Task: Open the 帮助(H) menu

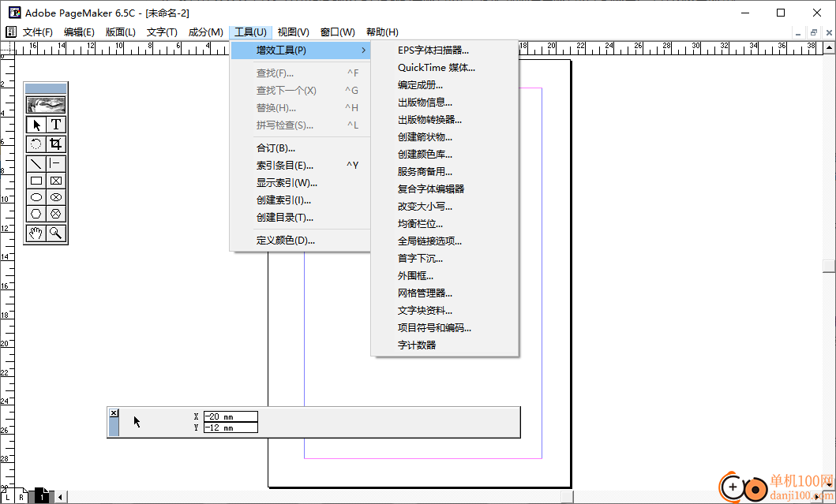Action: [x=382, y=32]
